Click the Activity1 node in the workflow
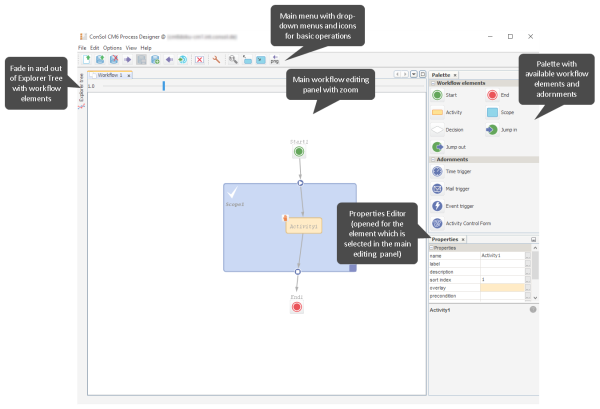 (304, 226)
